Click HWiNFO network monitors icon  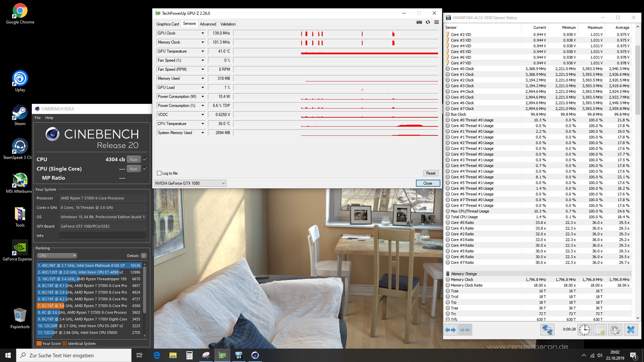coord(547,330)
